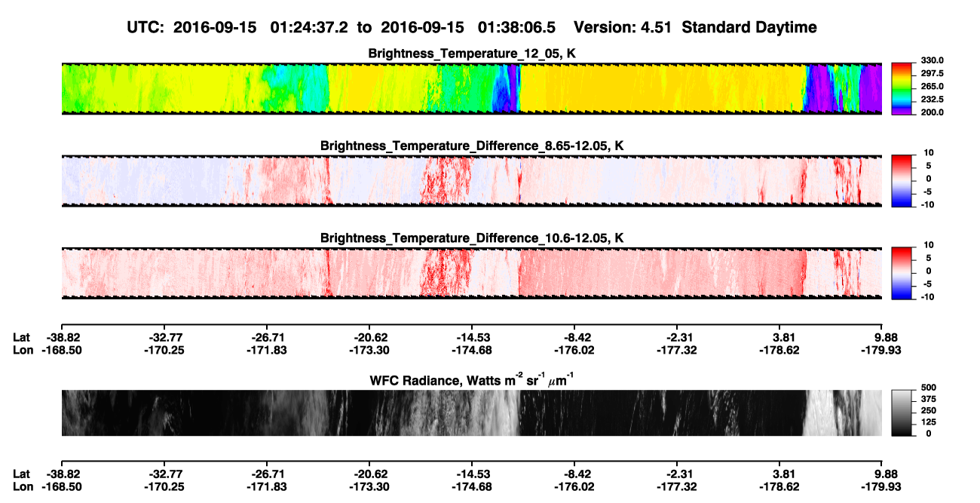Click latitude -14.53 on axis above WFC panel
The image size is (980, 503).
471,338
